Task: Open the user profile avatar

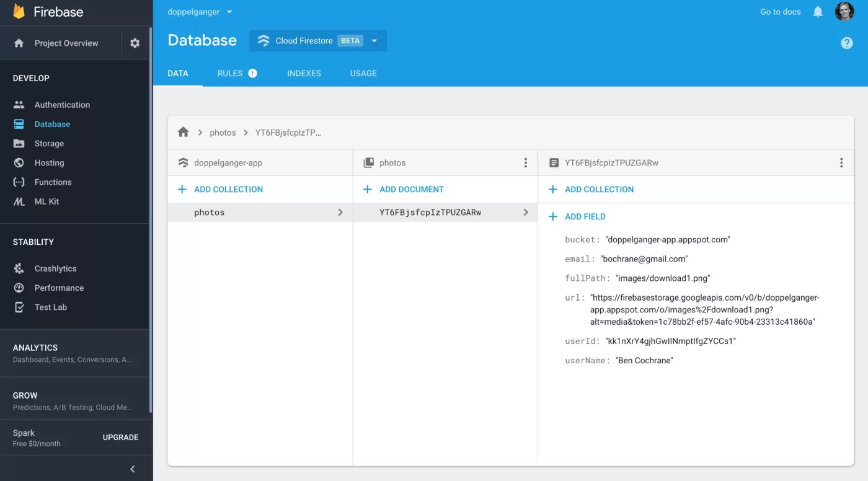Action: pos(844,11)
